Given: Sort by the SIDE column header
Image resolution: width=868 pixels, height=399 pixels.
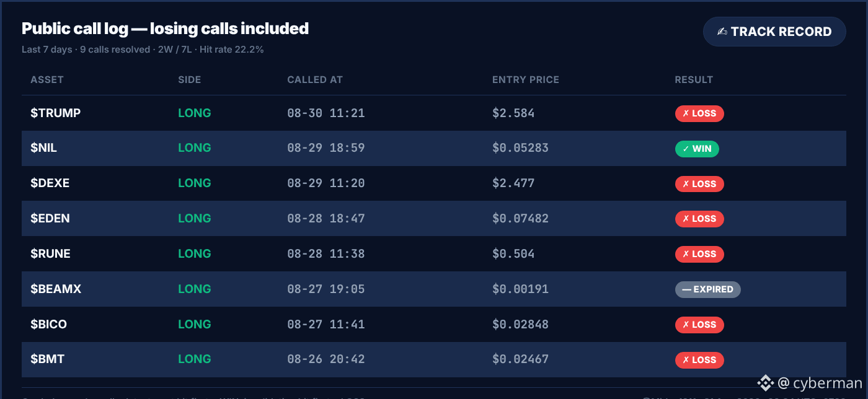Looking at the screenshot, I should coord(190,80).
